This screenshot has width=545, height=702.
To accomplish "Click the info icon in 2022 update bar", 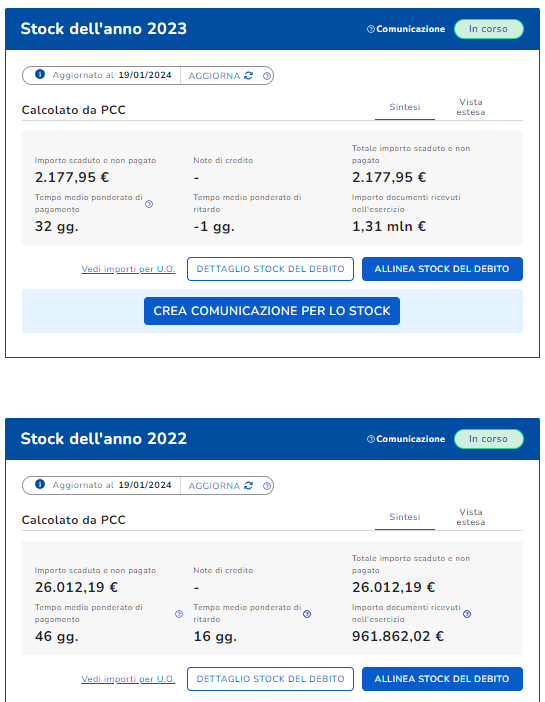I will point(40,484).
